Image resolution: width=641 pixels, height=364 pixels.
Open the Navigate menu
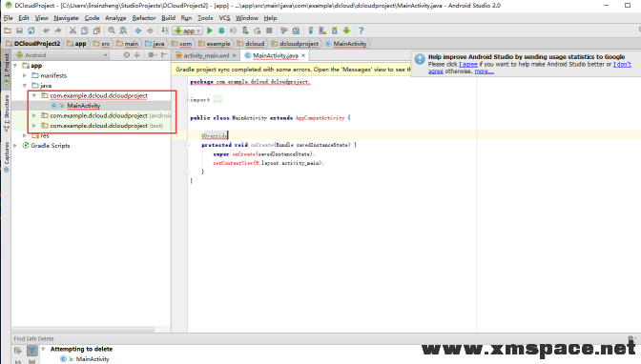click(x=66, y=18)
